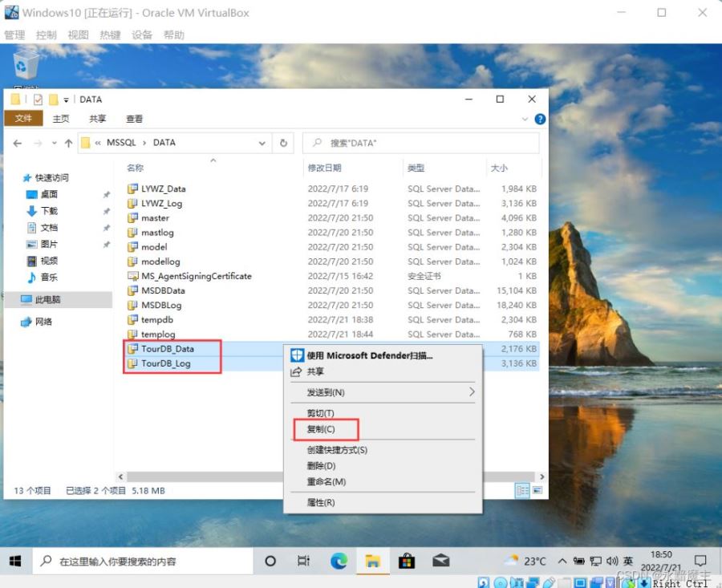Go up one folder level arrow
Viewport: 722px width, 588px height.
click(x=69, y=143)
